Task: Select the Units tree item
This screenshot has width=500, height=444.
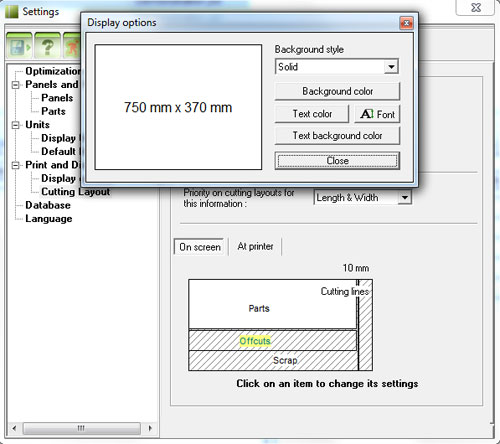Action: click(37, 125)
